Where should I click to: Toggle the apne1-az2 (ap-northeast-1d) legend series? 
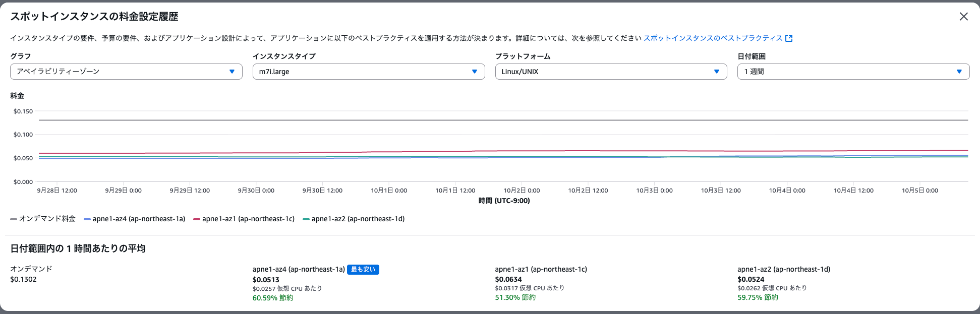[x=354, y=219]
